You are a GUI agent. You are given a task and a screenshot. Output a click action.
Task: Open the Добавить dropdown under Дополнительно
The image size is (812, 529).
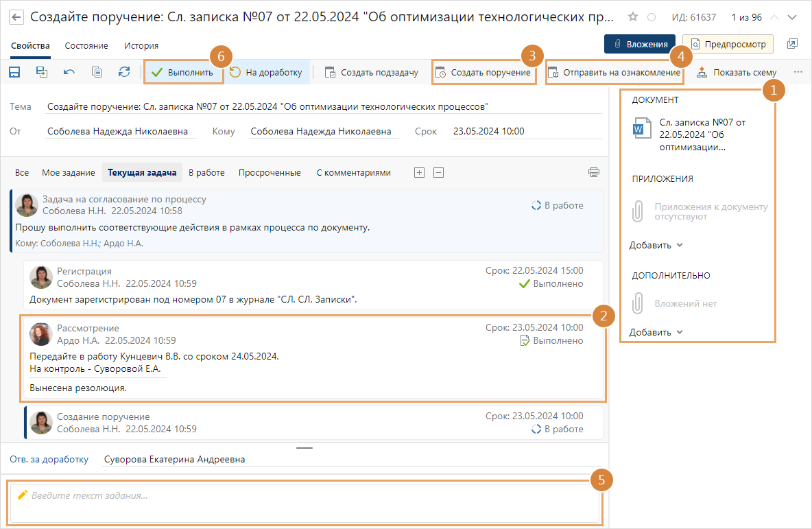pos(656,332)
